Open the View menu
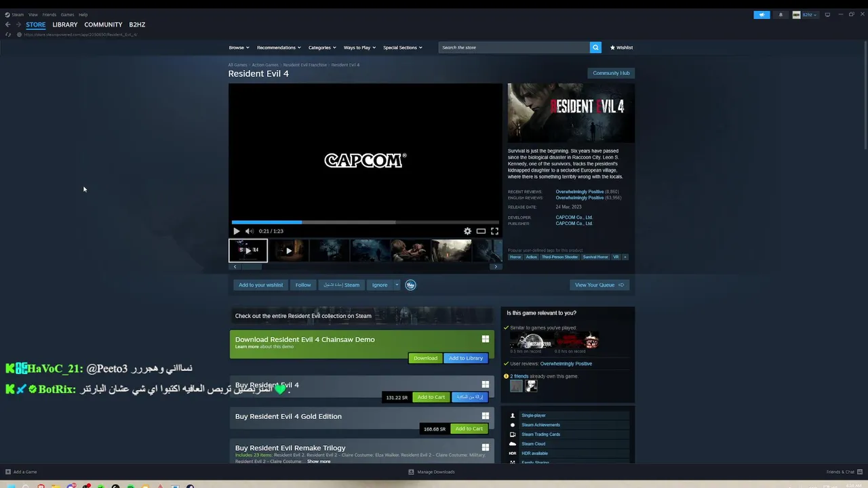868x488 pixels. (33, 14)
